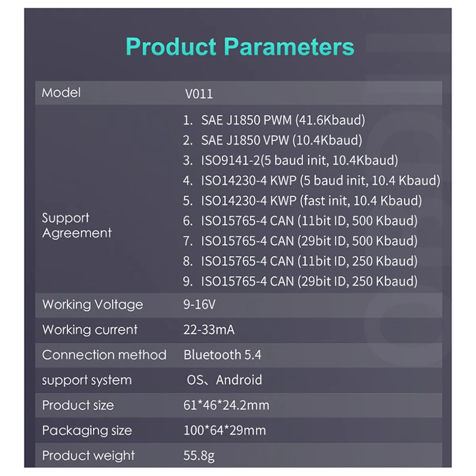The height and width of the screenshot is (476, 476).
Task: Click CAN 29bit ID 500 Kbaud entry
Action: click(x=300, y=241)
